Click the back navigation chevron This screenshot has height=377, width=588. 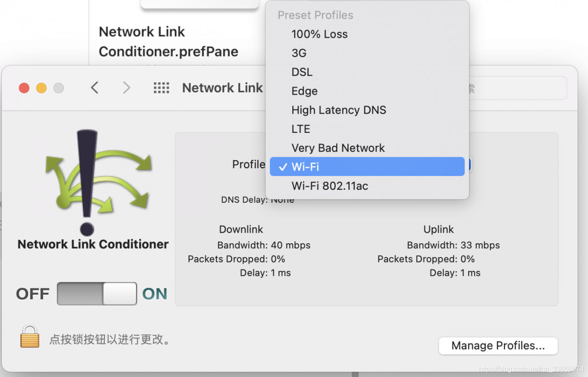click(x=95, y=87)
